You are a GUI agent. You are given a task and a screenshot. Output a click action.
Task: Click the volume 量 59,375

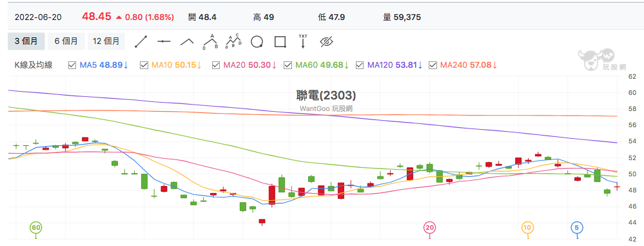pyautogui.click(x=402, y=17)
